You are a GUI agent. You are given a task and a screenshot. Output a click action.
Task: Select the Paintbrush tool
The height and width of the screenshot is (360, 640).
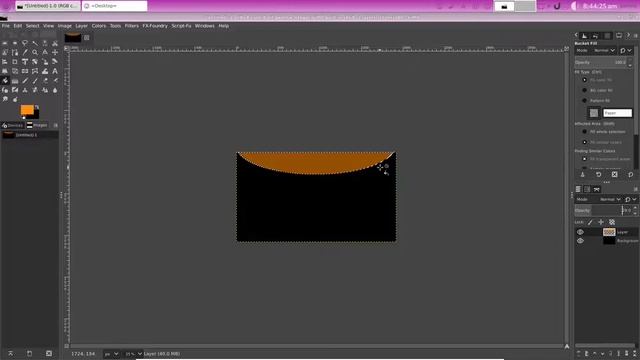35,81
